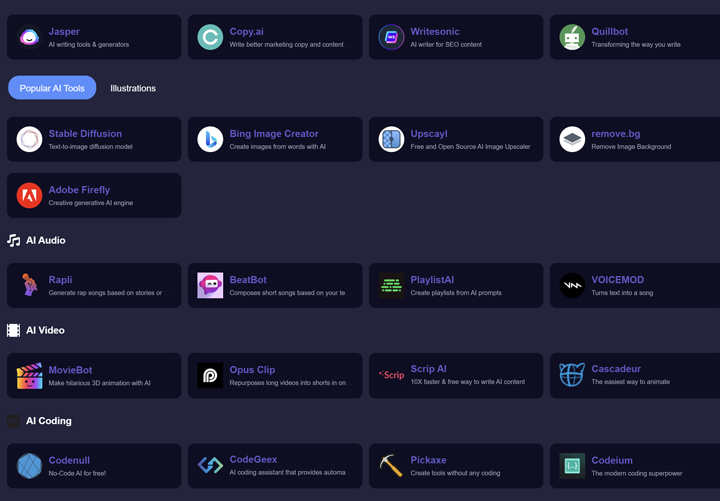Click the Bing Image Creator icon
This screenshot has width=720, height=501.
pyautogui.click(x=210, y=139)
